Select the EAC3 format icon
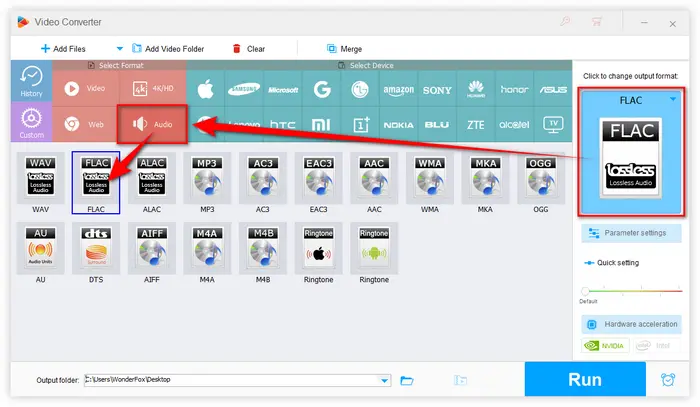Screen dimensions: 700x407 click(318, 178)
